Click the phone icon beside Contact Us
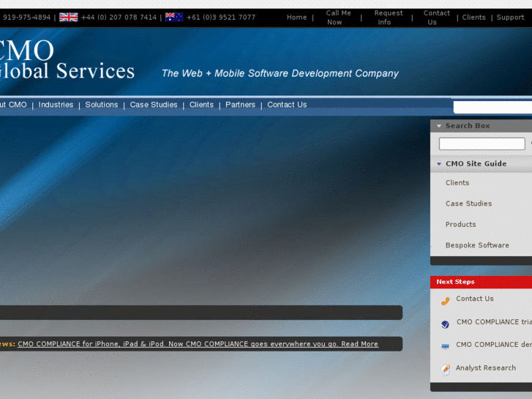This screenshot has height=399, width=532. coord(445,301)
